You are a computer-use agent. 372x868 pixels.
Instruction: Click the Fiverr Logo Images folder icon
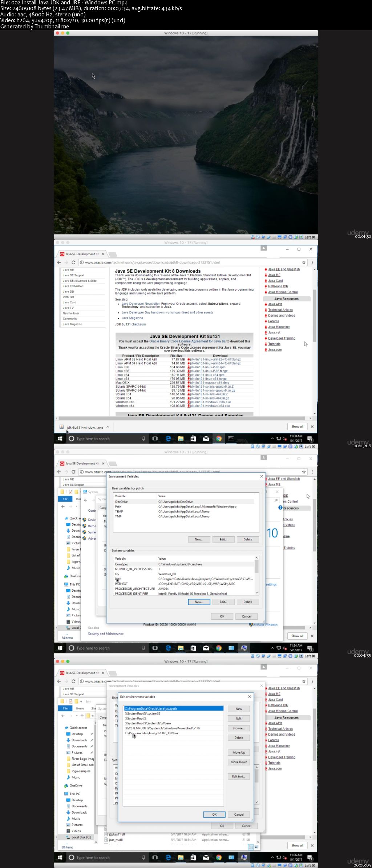tap(69, 759)
